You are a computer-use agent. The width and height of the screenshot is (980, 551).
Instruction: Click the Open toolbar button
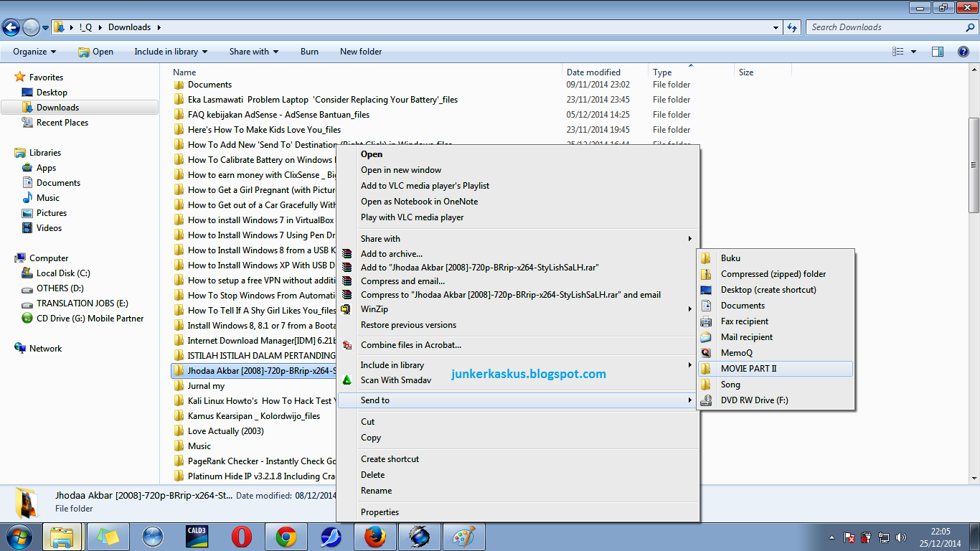pyautogui.click(x=95, y=52)
